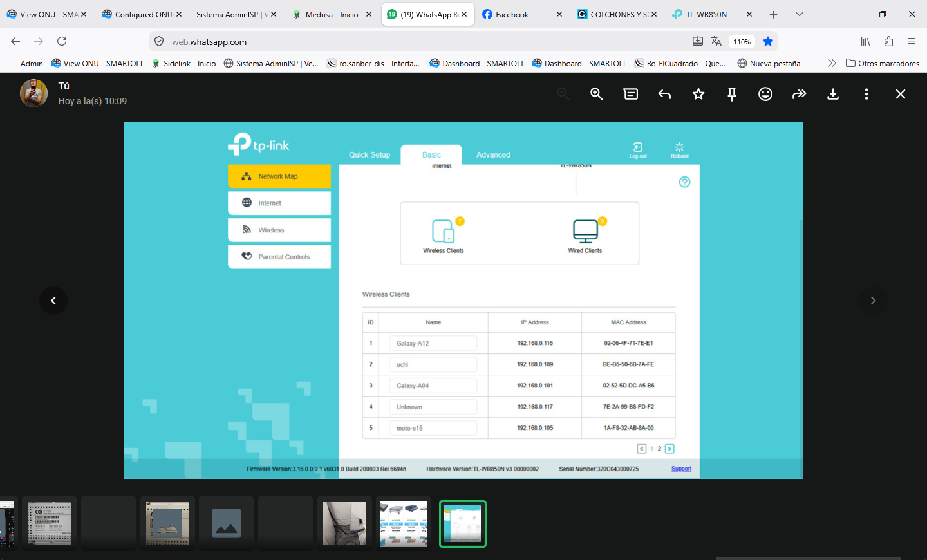
Task: Go to the message icon in viewer toolbar
Action: coord(631,94)
